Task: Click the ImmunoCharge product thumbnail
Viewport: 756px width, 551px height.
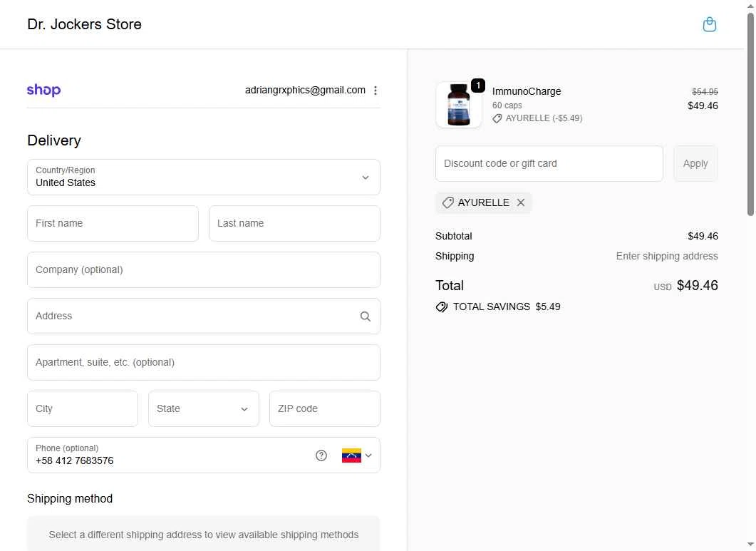Action: tap(459, 105)
